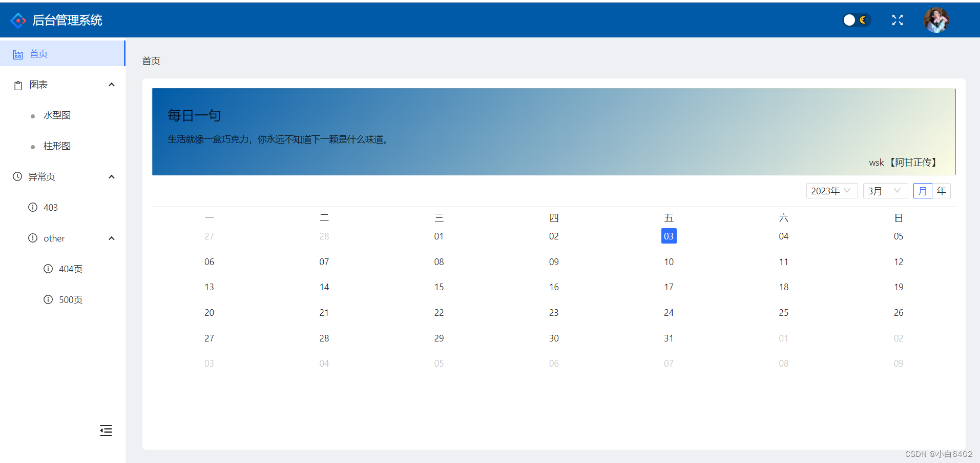Toggle the dark mode switch
Screen dimensions: 980x463
[x=857, y=20]
